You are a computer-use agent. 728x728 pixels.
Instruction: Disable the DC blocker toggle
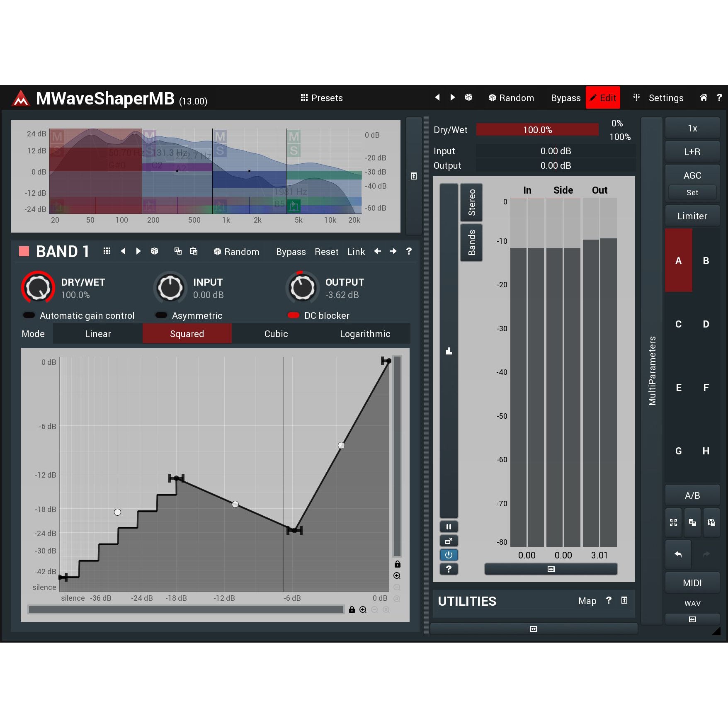coord(293,315)
